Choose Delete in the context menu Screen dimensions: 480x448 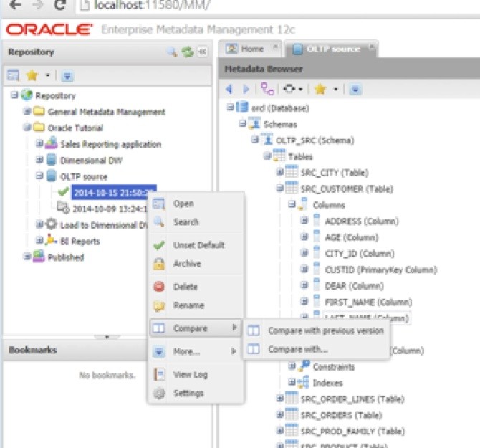pyautogui.click(x=196, y=287)
